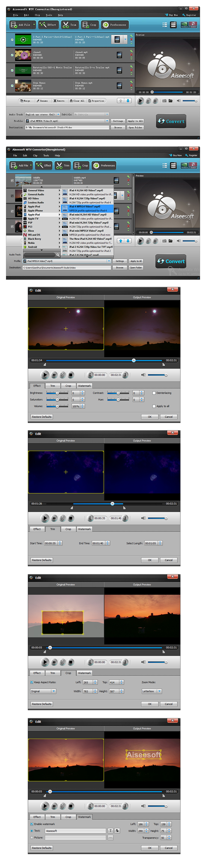Open Trim scissors tool in 2 Fast 2 Furious window
The image size is (207, 868).
[x=70, y=25]
